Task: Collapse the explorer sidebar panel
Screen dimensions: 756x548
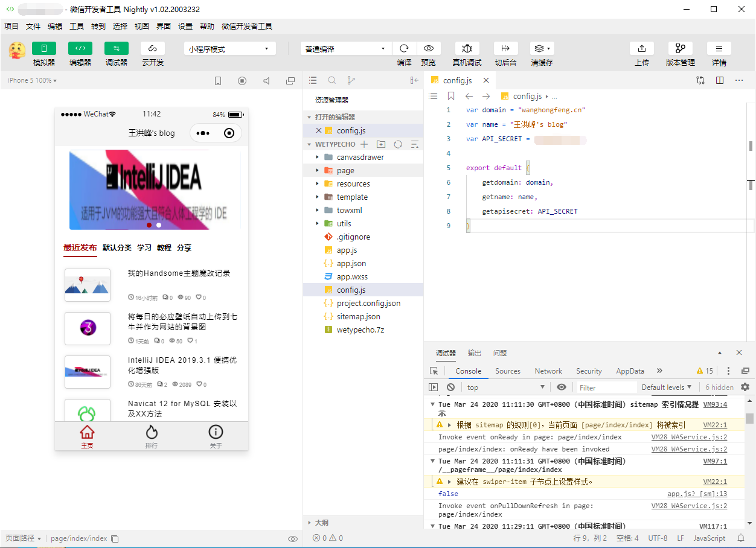Action: (414, 80)
